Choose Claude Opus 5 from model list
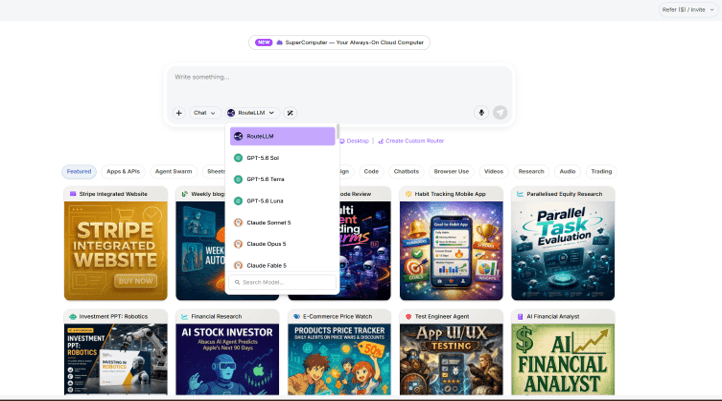 click(x=282, y=244)
